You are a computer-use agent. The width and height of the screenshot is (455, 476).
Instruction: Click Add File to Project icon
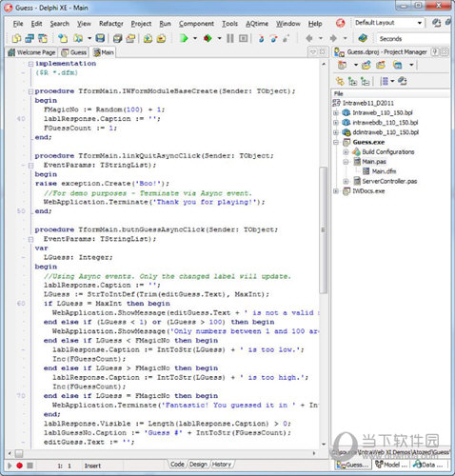[x=148, y=38]
